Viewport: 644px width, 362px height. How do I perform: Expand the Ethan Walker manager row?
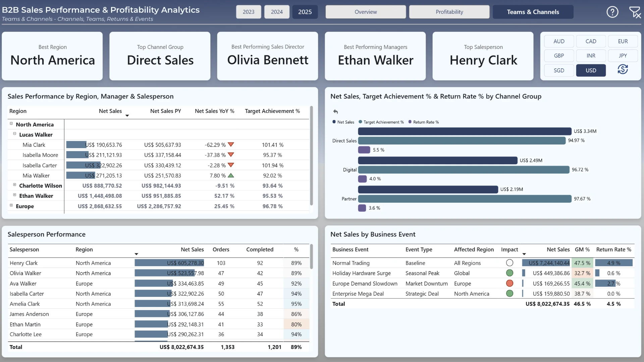pos(15,195)
